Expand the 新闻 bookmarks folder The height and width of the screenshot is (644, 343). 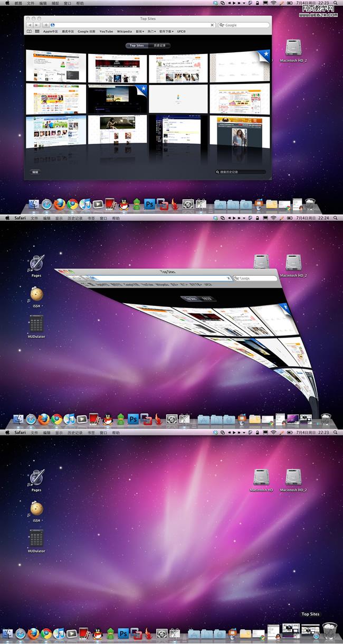140,32
